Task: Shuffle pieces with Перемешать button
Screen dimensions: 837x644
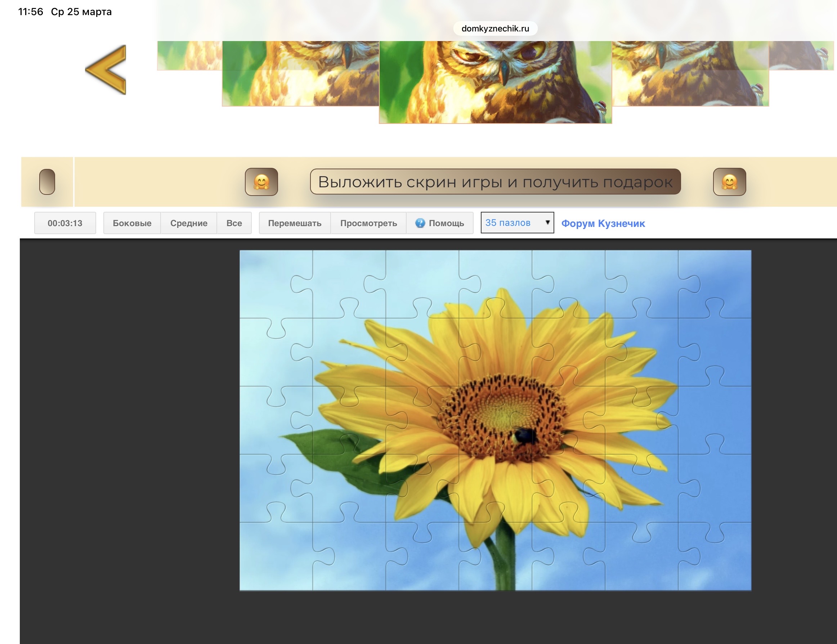Action: coord(294,223)
